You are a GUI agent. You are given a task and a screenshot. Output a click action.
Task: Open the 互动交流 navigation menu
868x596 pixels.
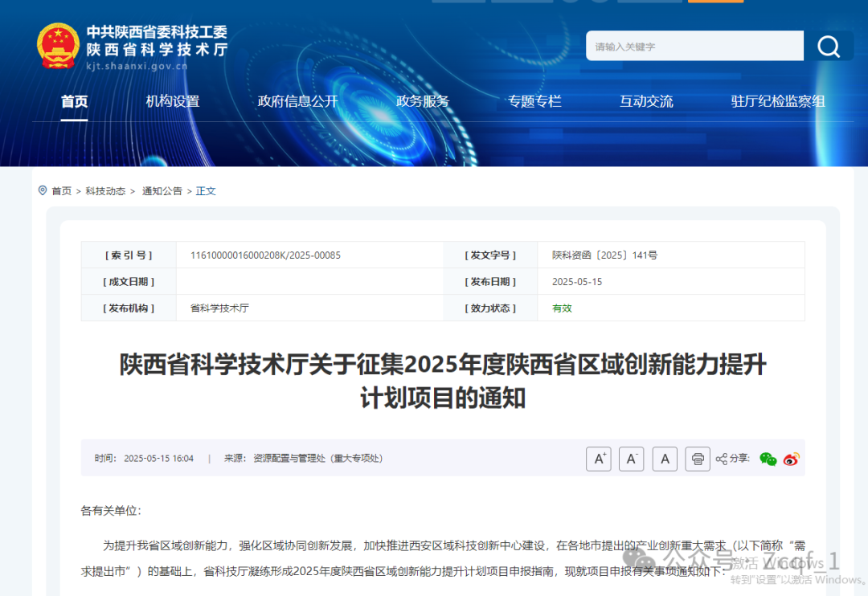(x=646, y=101)
